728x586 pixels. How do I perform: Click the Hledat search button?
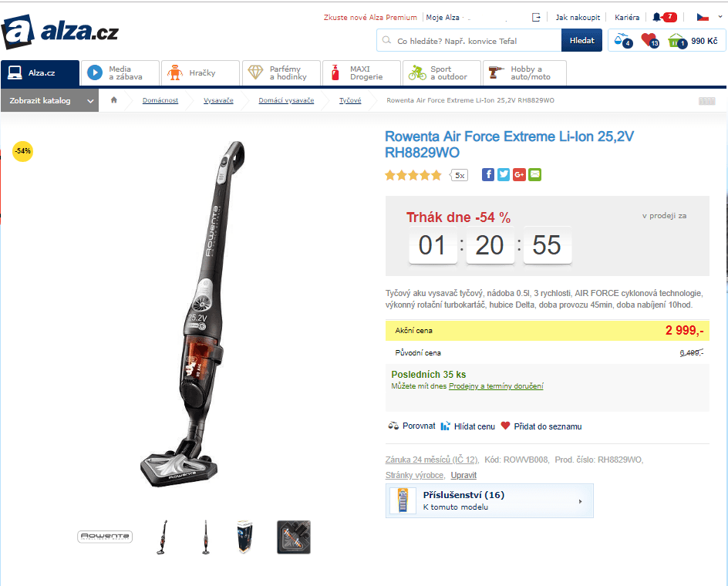click(x=581, y=40)
